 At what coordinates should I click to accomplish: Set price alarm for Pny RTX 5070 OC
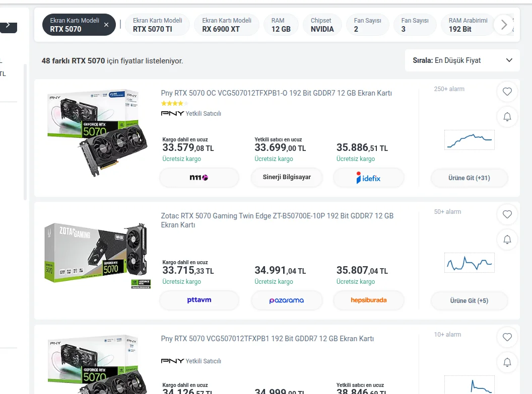tap(507, 117)
